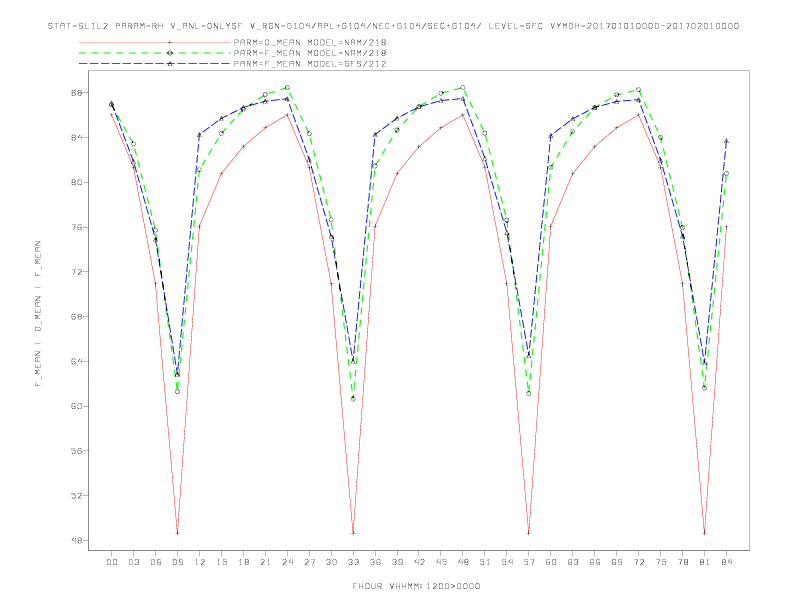Click x-axis tick label 36

tap(375, 562)
